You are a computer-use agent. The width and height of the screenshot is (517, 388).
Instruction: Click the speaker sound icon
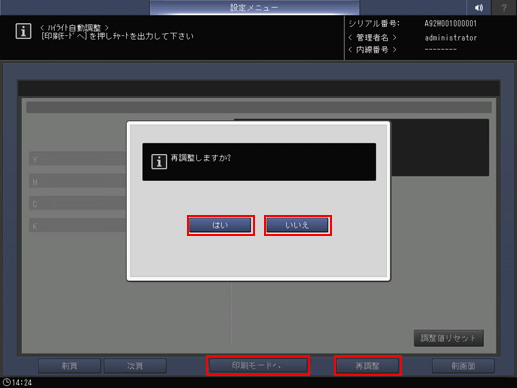coord(479,7)
